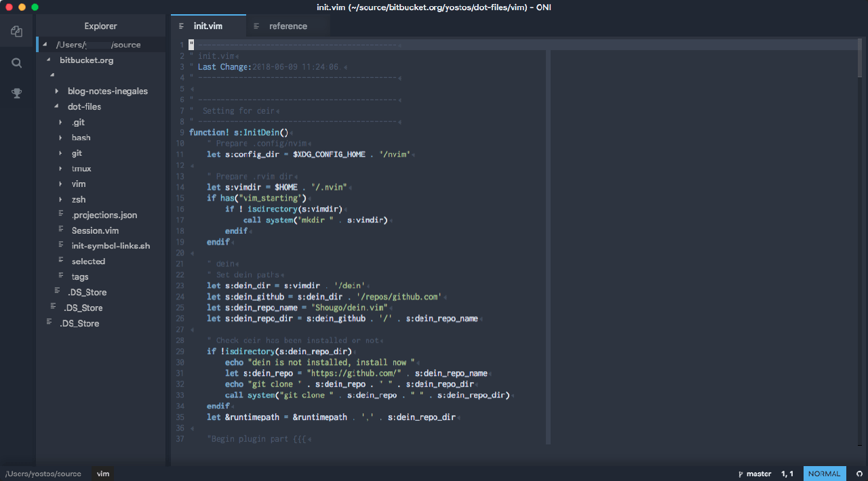Open the Search sidebar icon
Viewport: 868px width, 481px height.
17,63
